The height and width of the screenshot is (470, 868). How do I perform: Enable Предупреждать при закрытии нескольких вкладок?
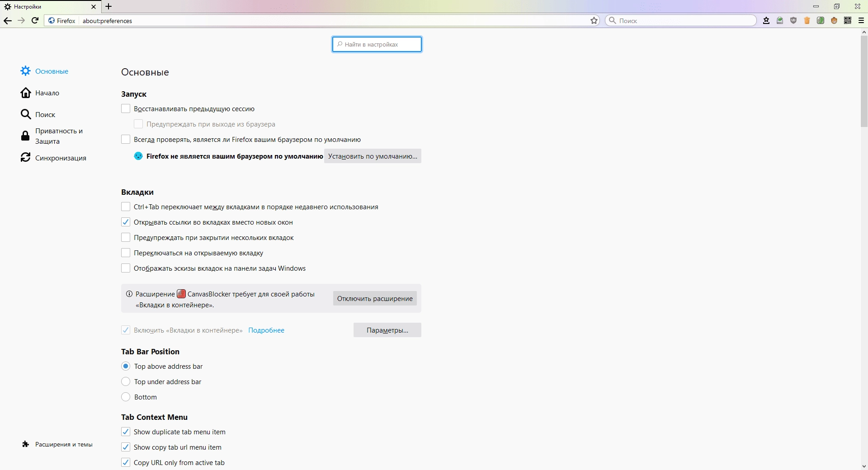click(126, 237)
